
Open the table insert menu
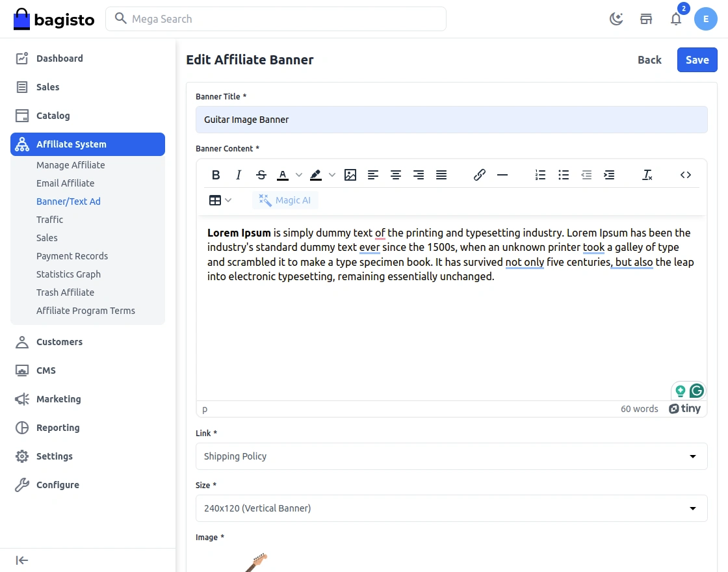(x=220, y=200)
